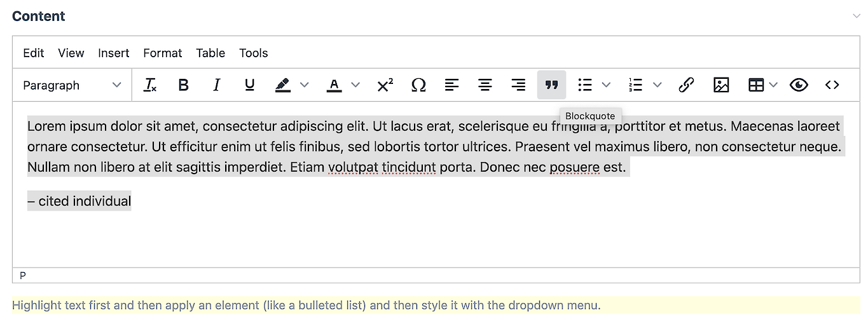Open the Format menu
This screenshot has width=868, height=323.
(162, 53)
